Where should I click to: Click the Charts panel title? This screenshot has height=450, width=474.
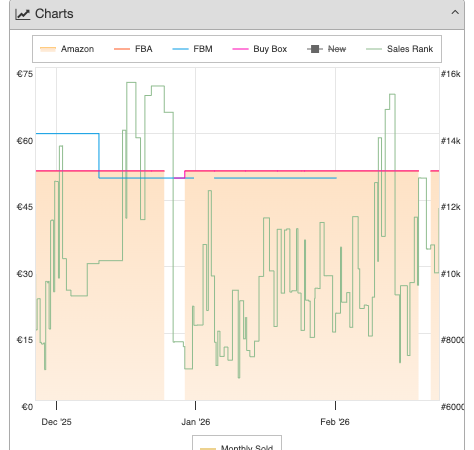[54, 14]
